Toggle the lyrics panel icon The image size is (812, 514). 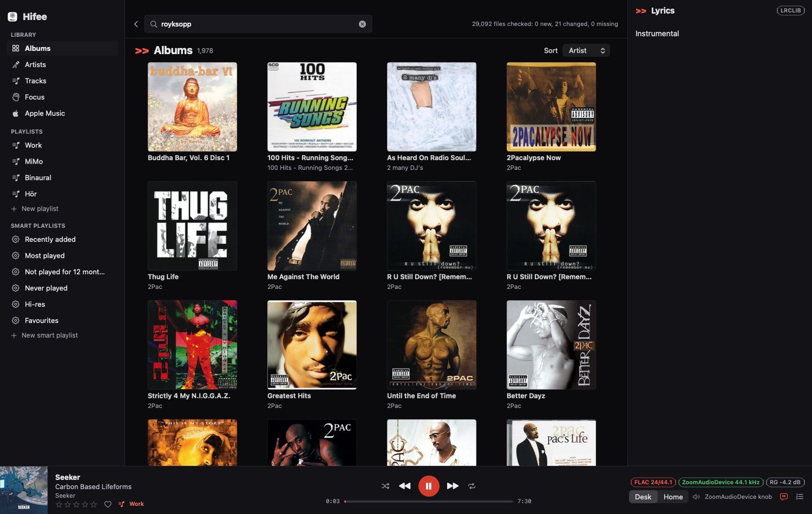784,497
